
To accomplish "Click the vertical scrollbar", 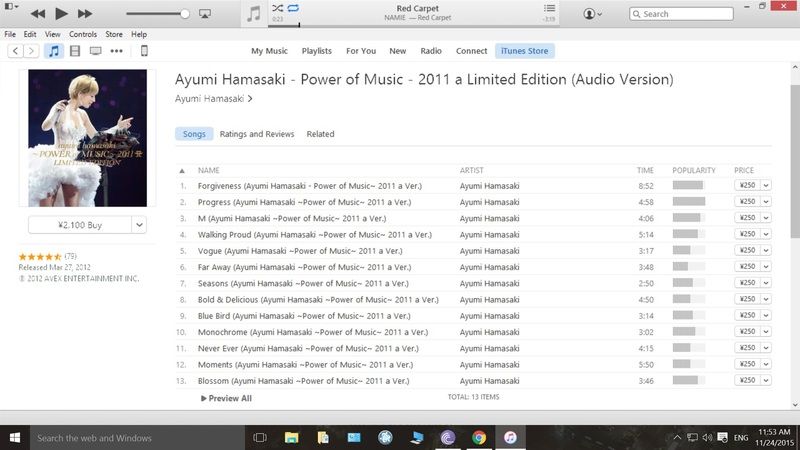I will point(795,161).
